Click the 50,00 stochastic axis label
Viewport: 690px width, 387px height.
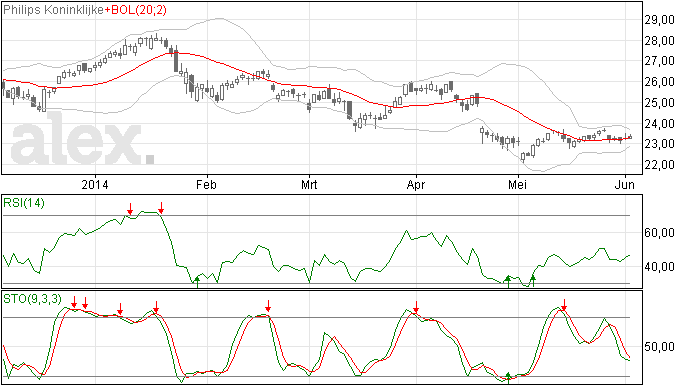tap(659, 347)
